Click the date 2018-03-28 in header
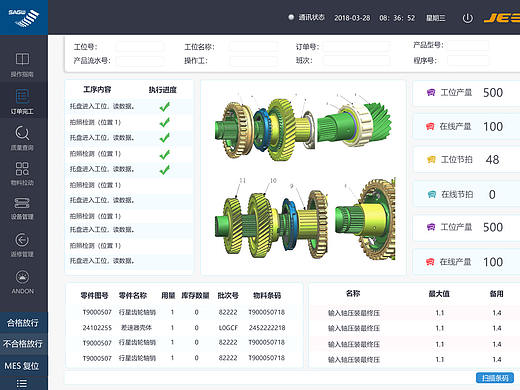Screen dimensions: 520x390 point(352,18)
